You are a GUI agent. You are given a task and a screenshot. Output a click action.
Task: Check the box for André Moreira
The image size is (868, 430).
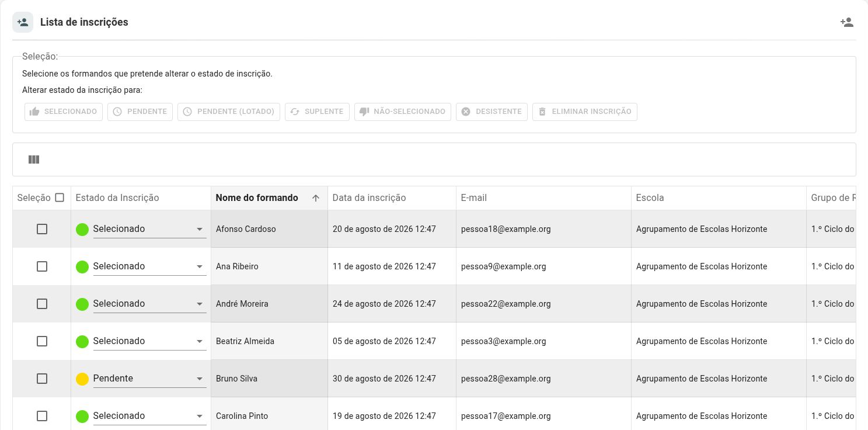[42, 304]
